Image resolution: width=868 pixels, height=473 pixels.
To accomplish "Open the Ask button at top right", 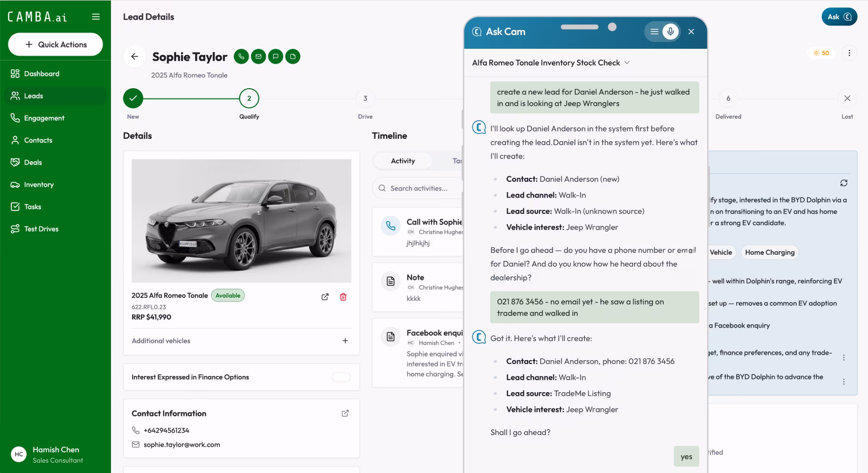I will [x=839, y=17].
